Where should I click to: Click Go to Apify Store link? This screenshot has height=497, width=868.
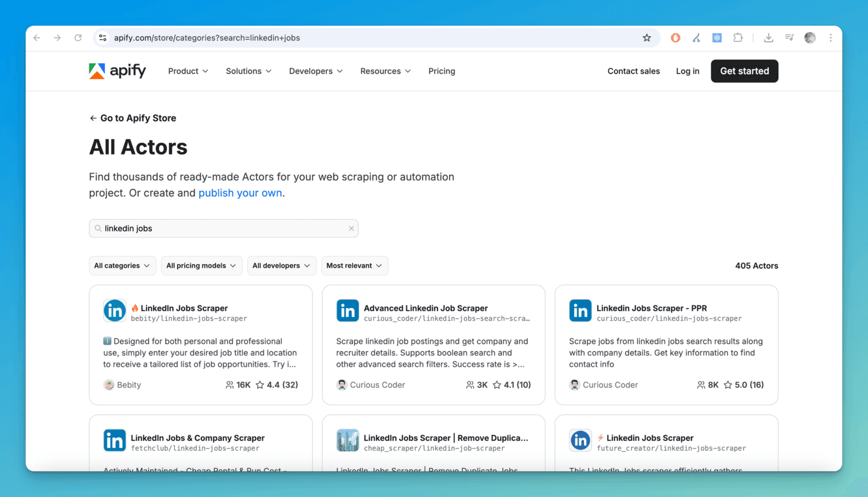tap(133, 118)
